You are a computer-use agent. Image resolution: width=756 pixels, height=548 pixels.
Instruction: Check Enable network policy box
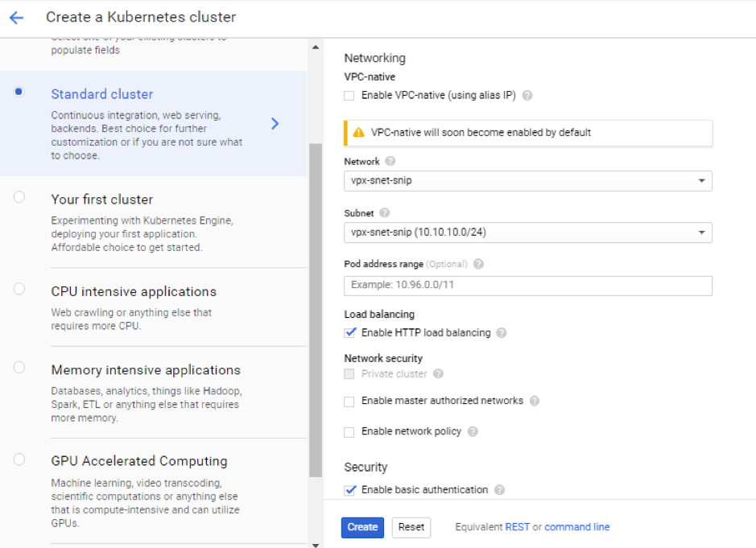(349, 432)
